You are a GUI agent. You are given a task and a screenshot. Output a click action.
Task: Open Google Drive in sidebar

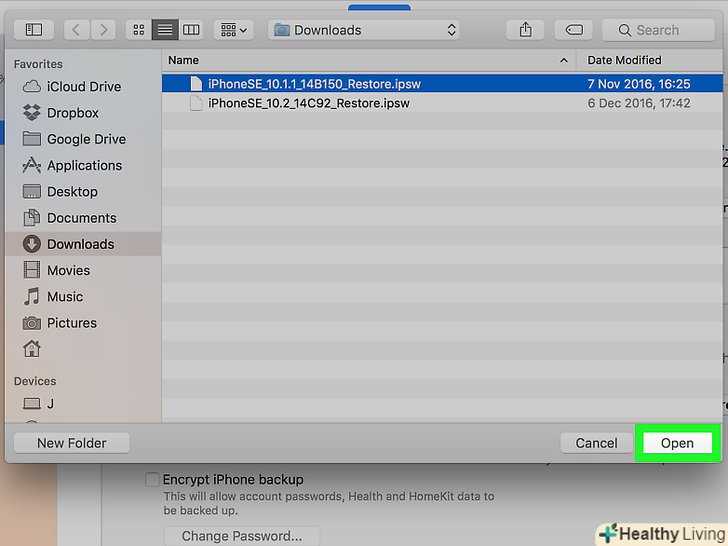click(x=84, y=139)
